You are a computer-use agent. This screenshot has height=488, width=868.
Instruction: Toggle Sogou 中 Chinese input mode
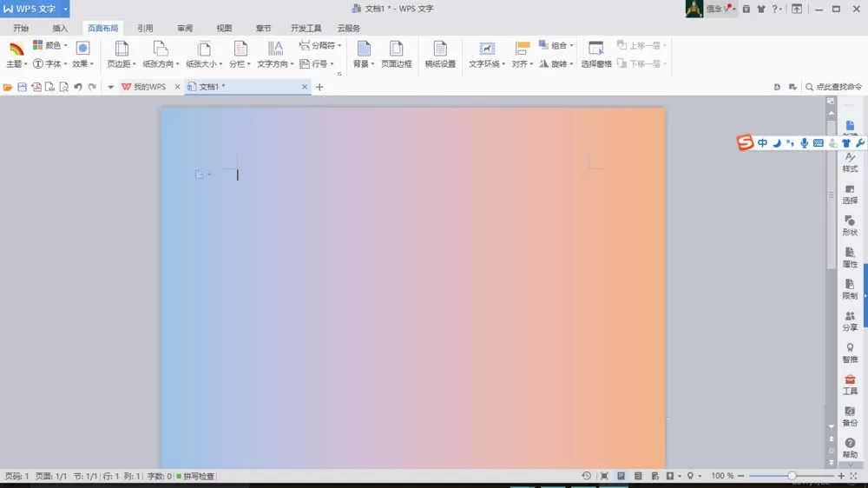(762, 143)
